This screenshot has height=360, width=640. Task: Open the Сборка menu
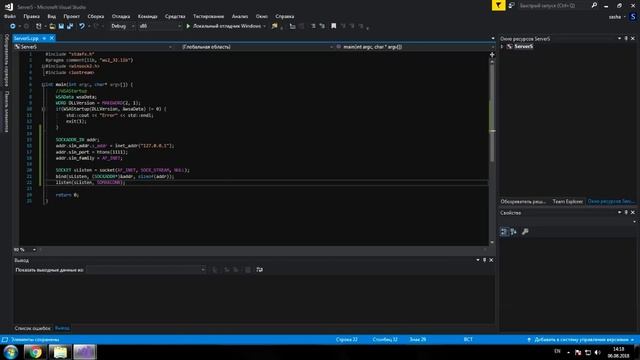pos(96,16)
